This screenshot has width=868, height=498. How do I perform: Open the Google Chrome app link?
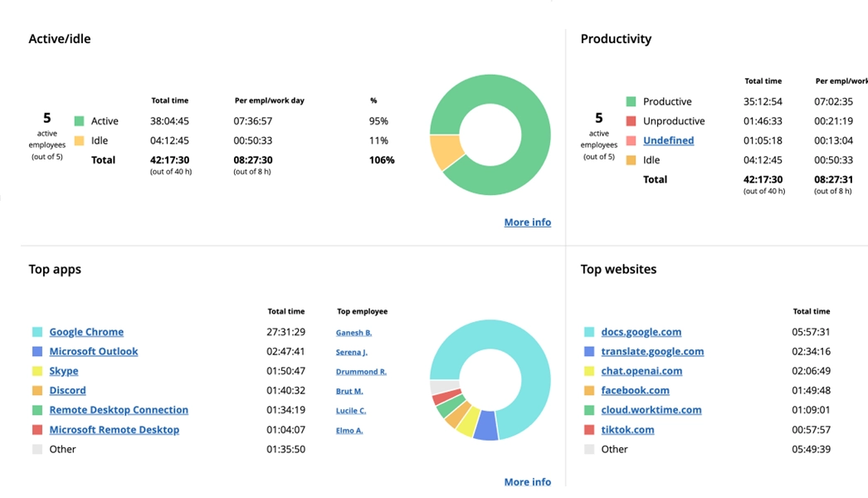86,332
